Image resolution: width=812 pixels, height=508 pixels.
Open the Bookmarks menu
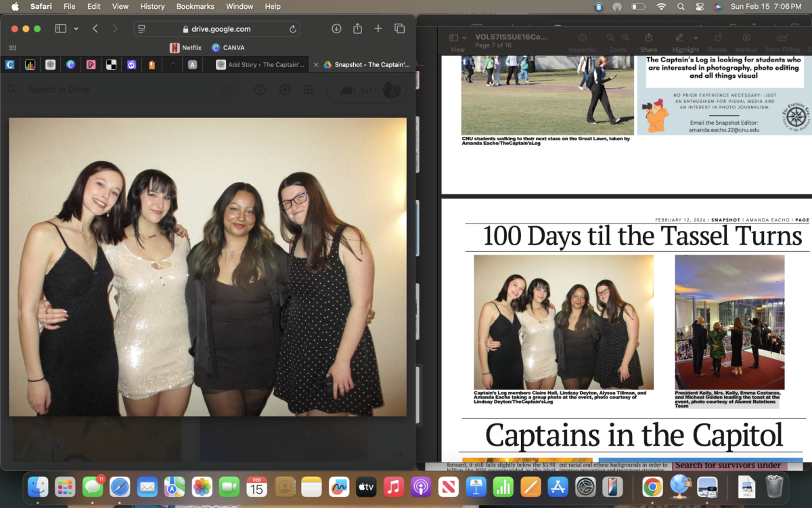click(196, 6)
